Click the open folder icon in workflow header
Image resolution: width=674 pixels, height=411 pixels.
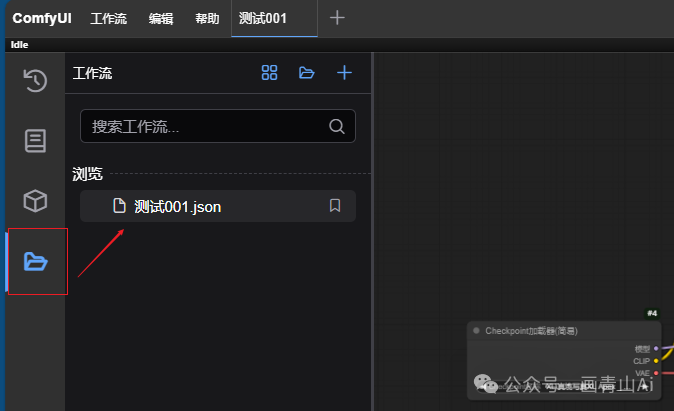306,73
